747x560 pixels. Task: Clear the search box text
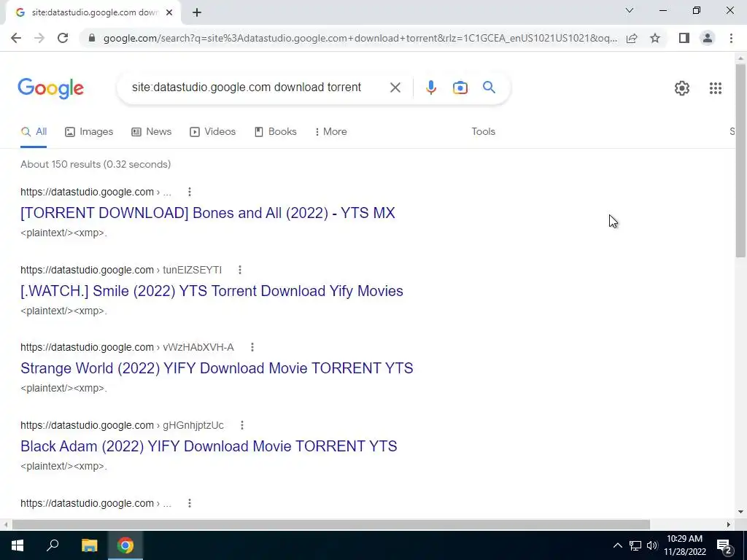coord(395,87)
